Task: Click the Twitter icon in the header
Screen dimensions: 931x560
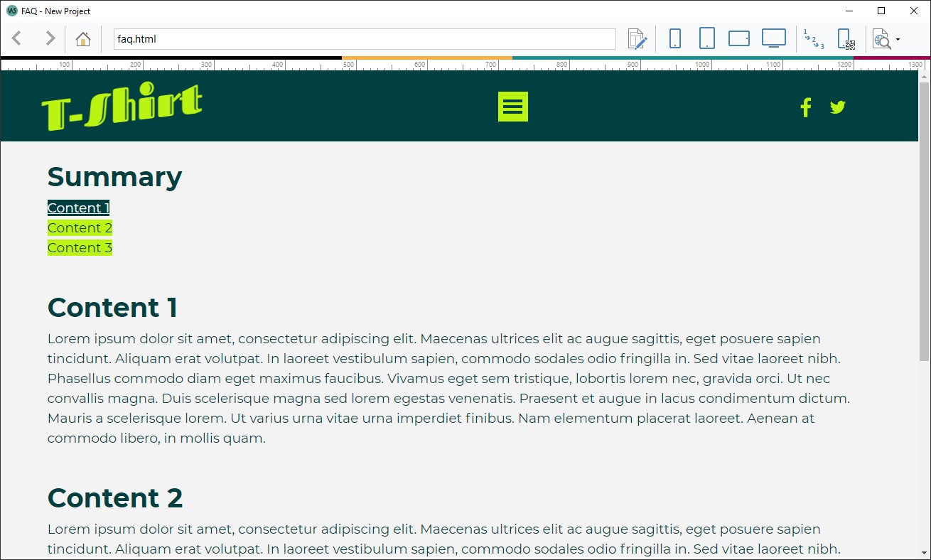Action: click(x=837, y=107)
